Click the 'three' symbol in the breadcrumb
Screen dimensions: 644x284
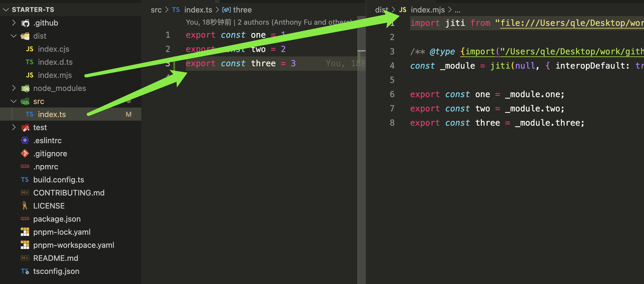pos(242,10)
